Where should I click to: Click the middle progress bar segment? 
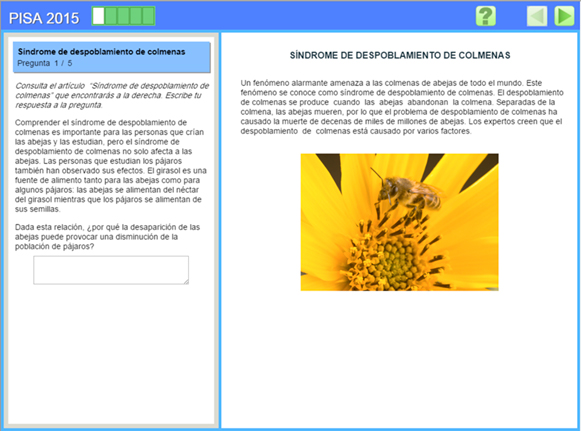(x=123, y=16)
